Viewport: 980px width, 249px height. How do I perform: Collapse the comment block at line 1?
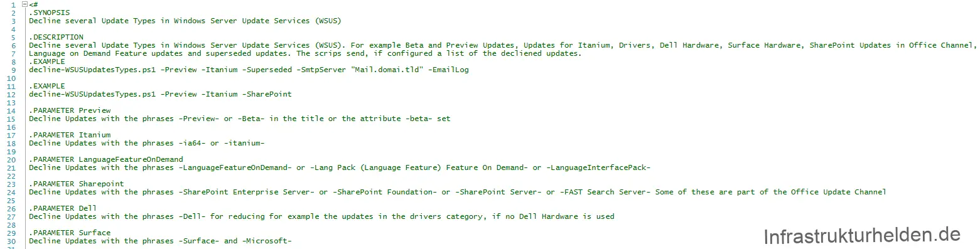(24, 4)
